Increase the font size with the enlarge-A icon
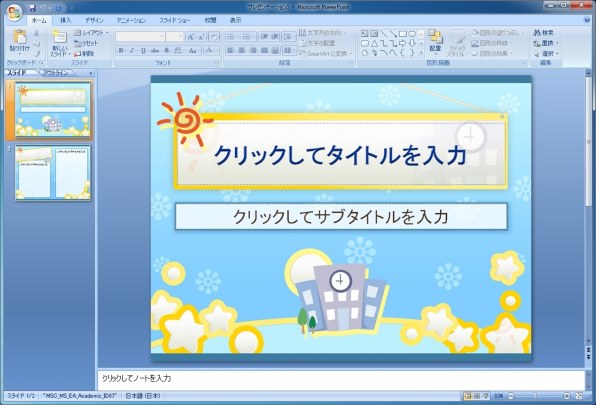Viewport: 596px width, 405px height. click(x=191, y=36)
